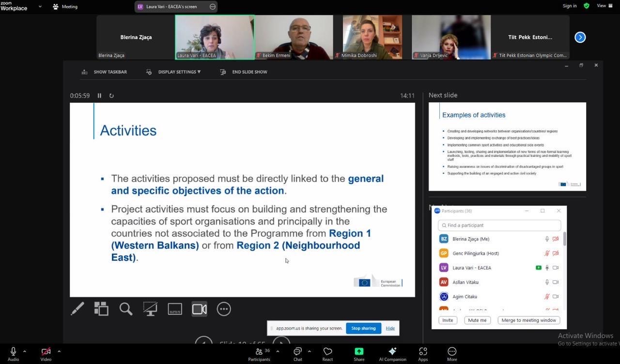The image size is (620, 364).
Task: Open Zoom Apps
Action: pyautogui.click(x=423, y=354)
